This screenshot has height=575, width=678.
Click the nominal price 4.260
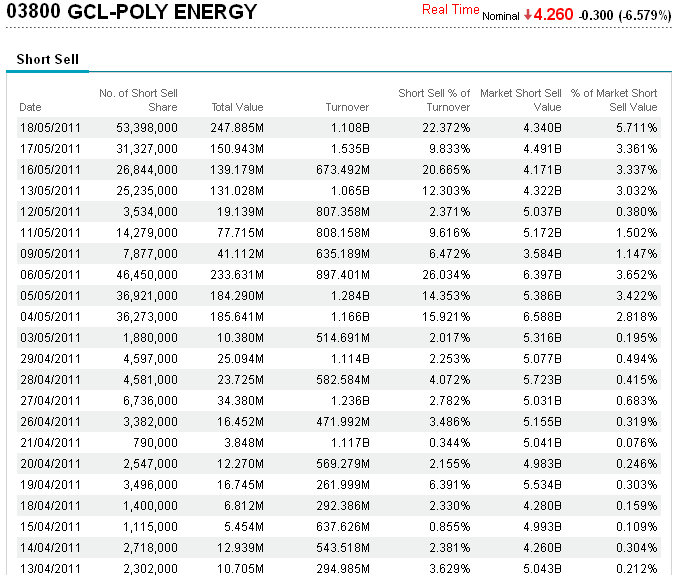pos(553,15)
